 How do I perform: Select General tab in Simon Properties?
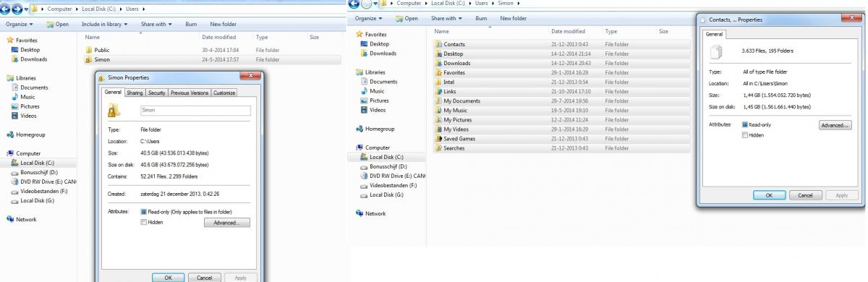113,92
